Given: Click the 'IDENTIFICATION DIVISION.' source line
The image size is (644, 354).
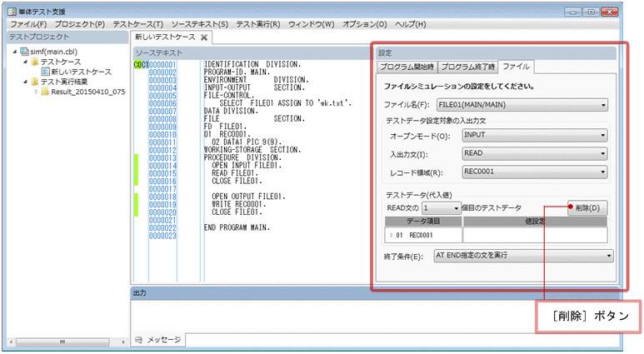Looking at the screenshot, I should click(252, 64).
